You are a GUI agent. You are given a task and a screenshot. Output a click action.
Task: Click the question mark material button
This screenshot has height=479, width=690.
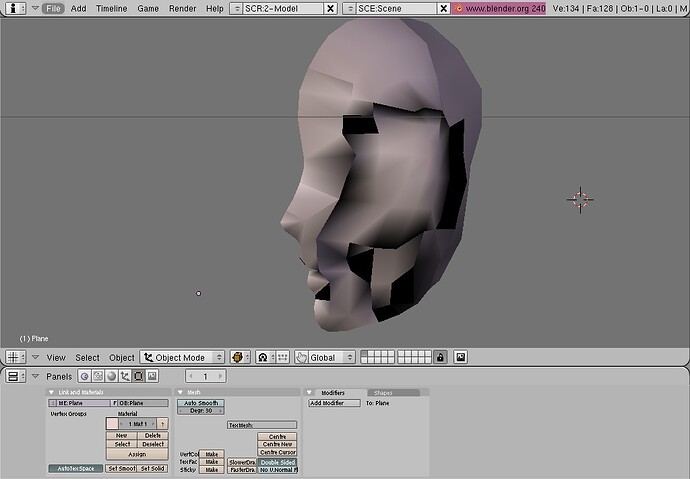click(x=162, y=424)
